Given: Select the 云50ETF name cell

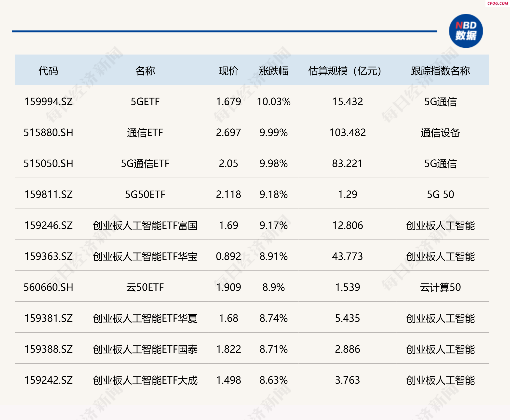Looking at the screenshot, I should [x=145, y=287].
